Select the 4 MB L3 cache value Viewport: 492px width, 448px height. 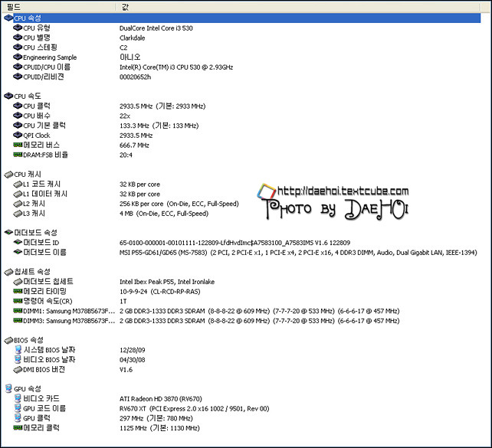click(x=164, y=214)
